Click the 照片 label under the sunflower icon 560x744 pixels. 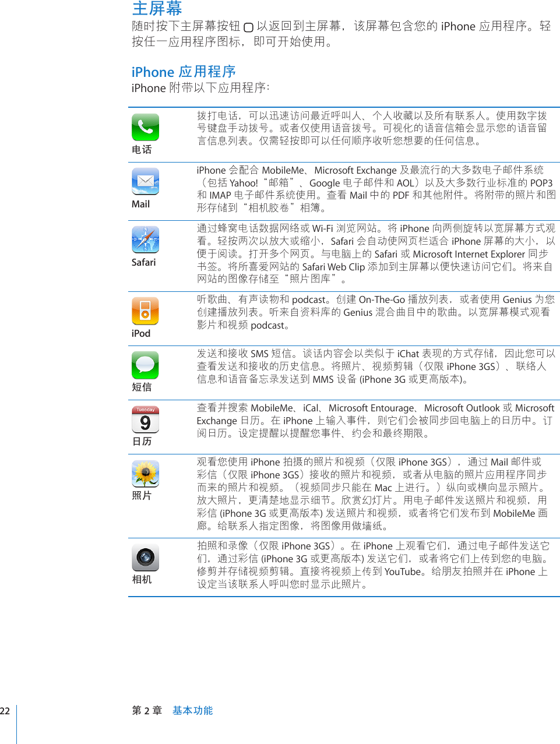click(x=142, y=495)
